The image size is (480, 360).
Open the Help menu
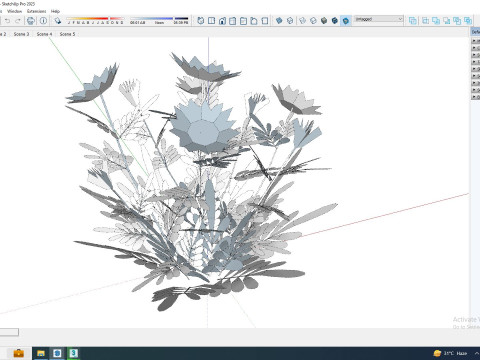[55, 11]
